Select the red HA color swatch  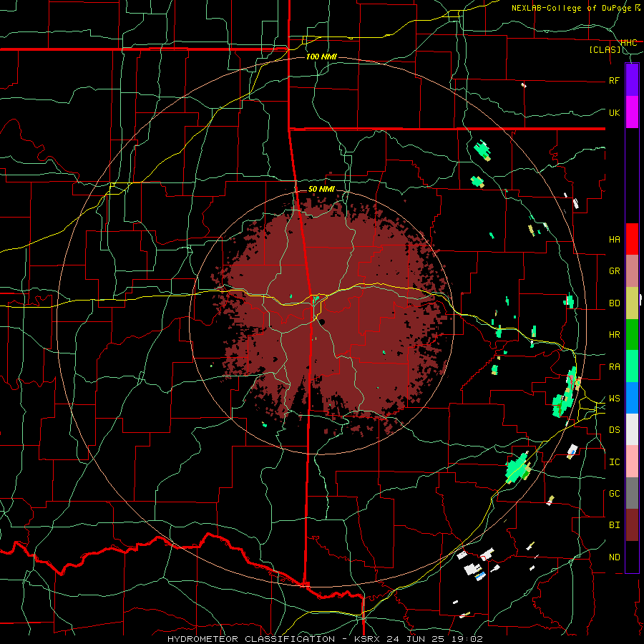click(632, 239)
